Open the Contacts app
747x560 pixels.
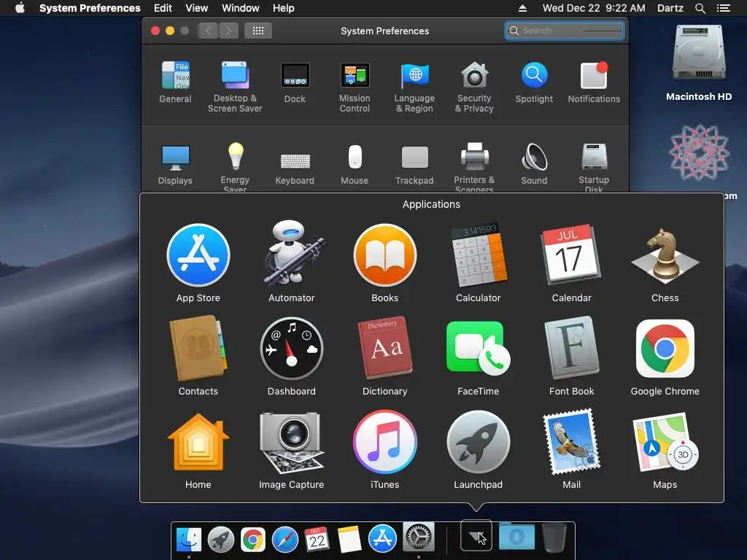tap(198, 348)
